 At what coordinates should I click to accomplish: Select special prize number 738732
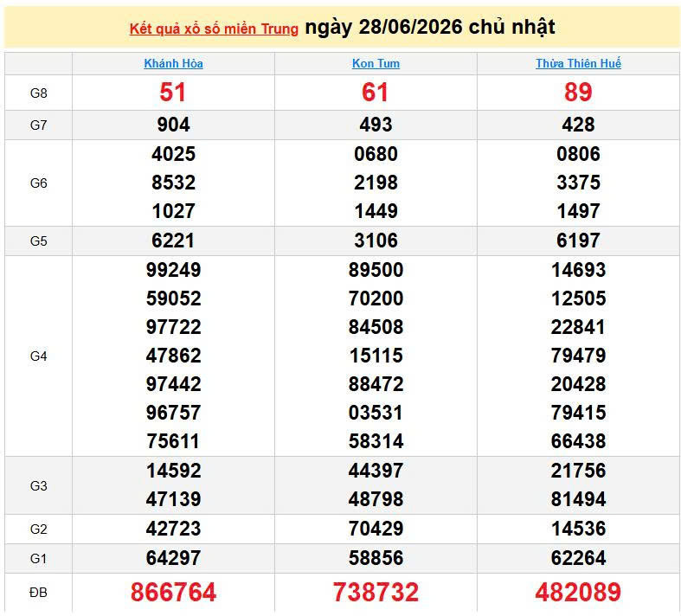click(x=376, y=592)
